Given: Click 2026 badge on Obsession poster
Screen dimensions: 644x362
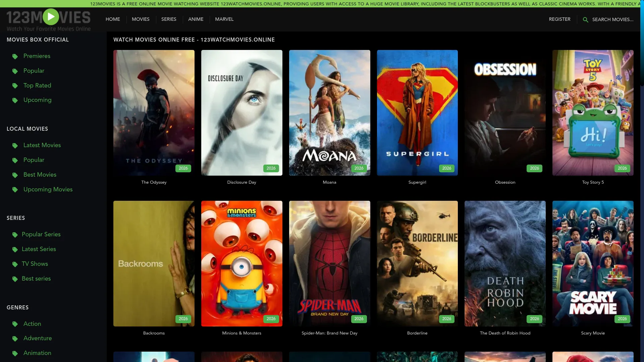Looking at the screenshot, I should pos(534,168).
